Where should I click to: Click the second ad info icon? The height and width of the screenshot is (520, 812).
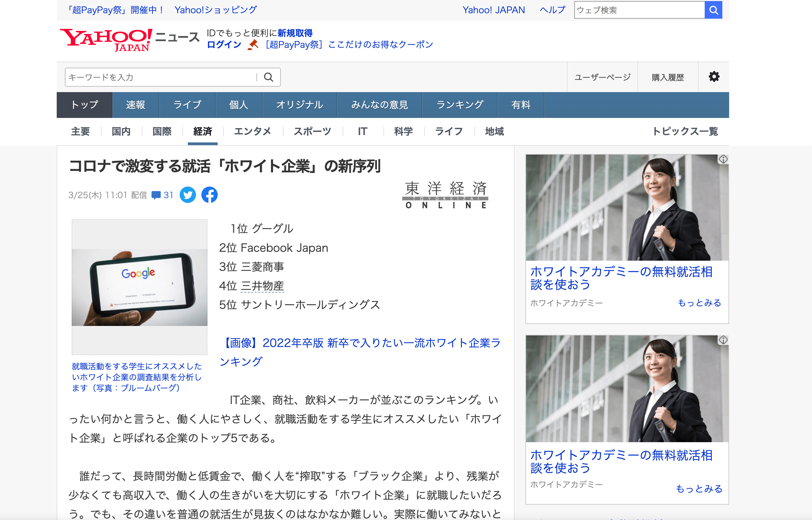click(723, 340)
